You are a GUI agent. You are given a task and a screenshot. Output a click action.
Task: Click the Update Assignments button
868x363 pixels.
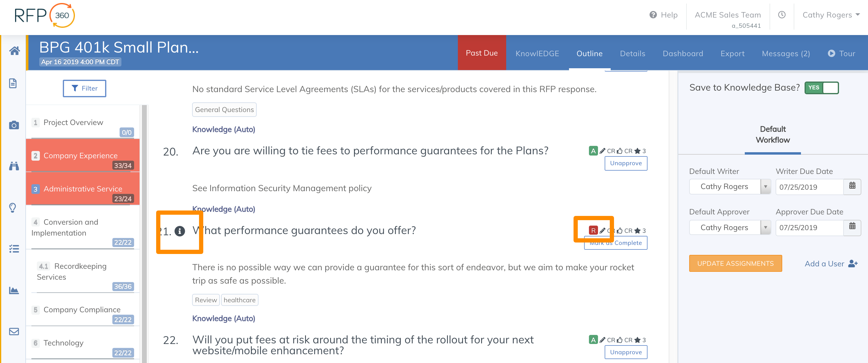tap(735, 264)
